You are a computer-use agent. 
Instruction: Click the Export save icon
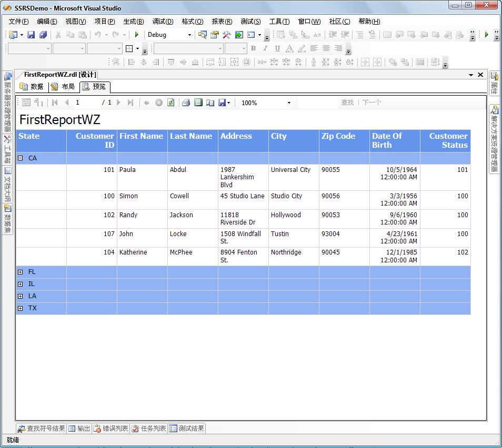(x=222, y=103)
